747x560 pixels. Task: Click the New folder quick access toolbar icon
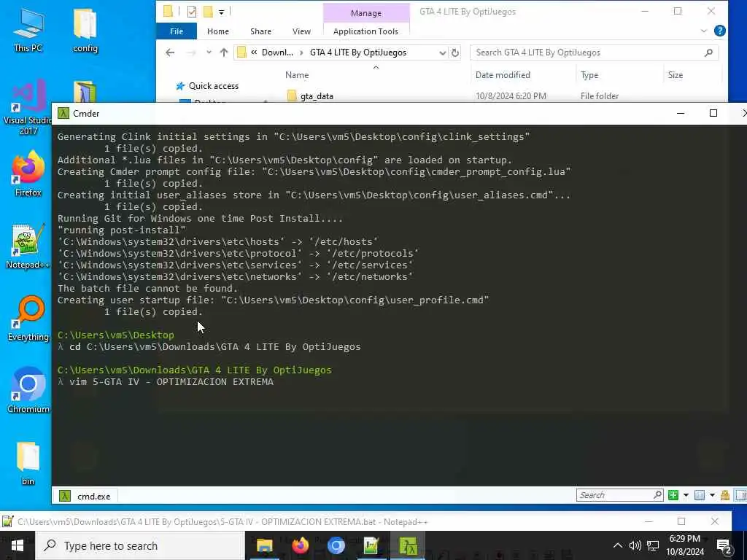pyautogui.click(x=208, y=12)
